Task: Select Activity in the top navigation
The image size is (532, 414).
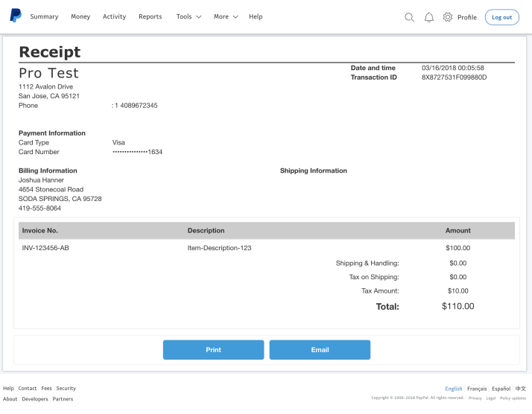Action: [114, 16]
